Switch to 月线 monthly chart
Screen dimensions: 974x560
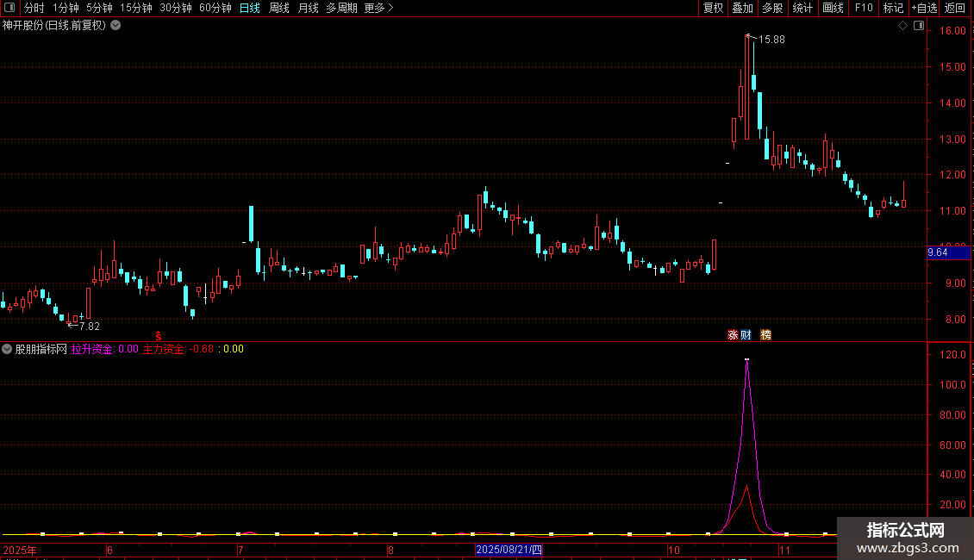pyautogui.click(x=308, y=8)
